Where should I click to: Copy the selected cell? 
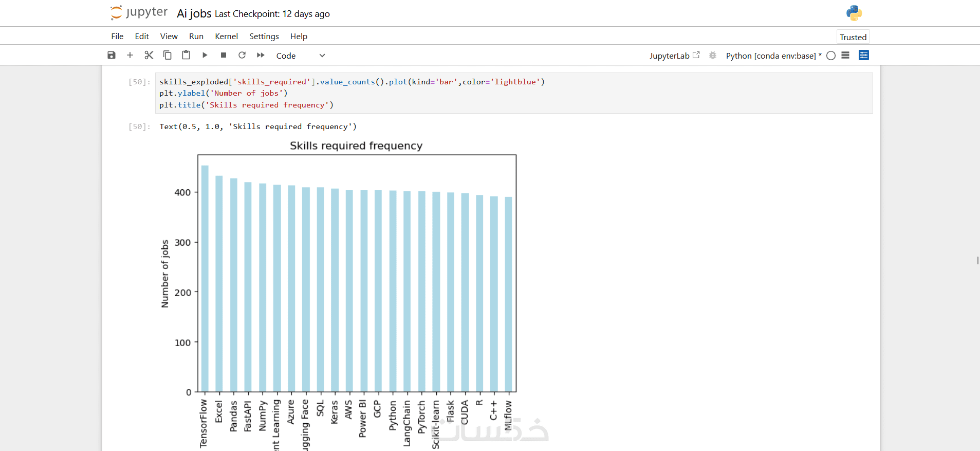pos(168,55)
